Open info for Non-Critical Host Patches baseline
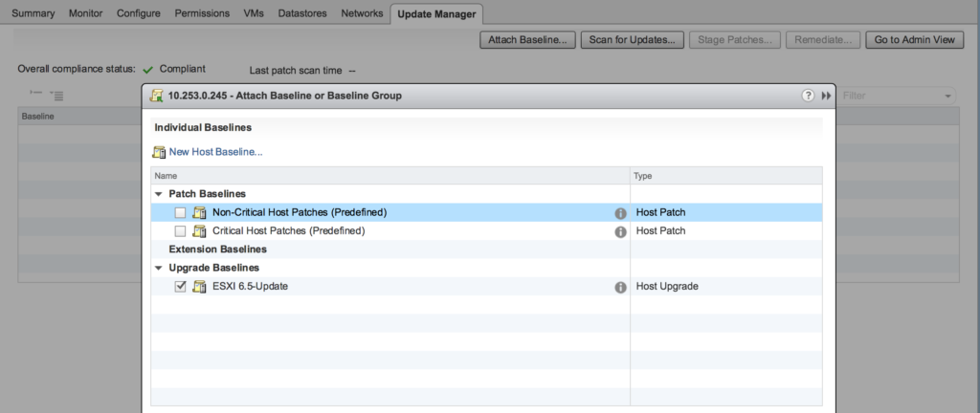This screenshot has height=413, width=980. pyautogui.click(x=620, y=213)
